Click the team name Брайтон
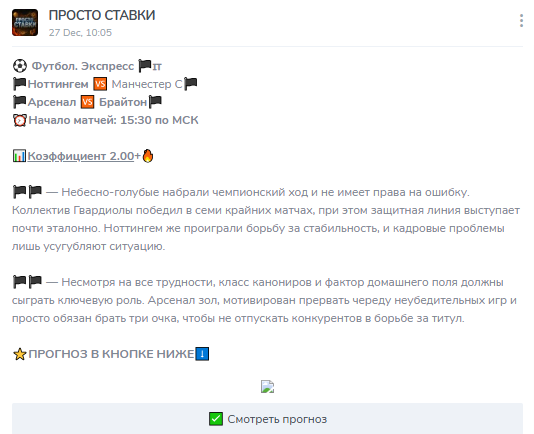 [123, 102]
